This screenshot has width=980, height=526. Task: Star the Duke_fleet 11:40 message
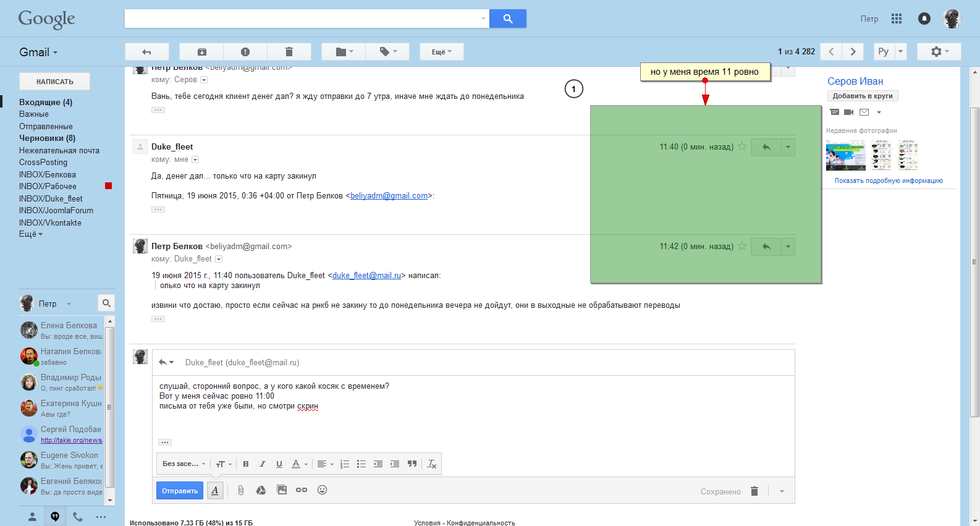click(742, 146)
